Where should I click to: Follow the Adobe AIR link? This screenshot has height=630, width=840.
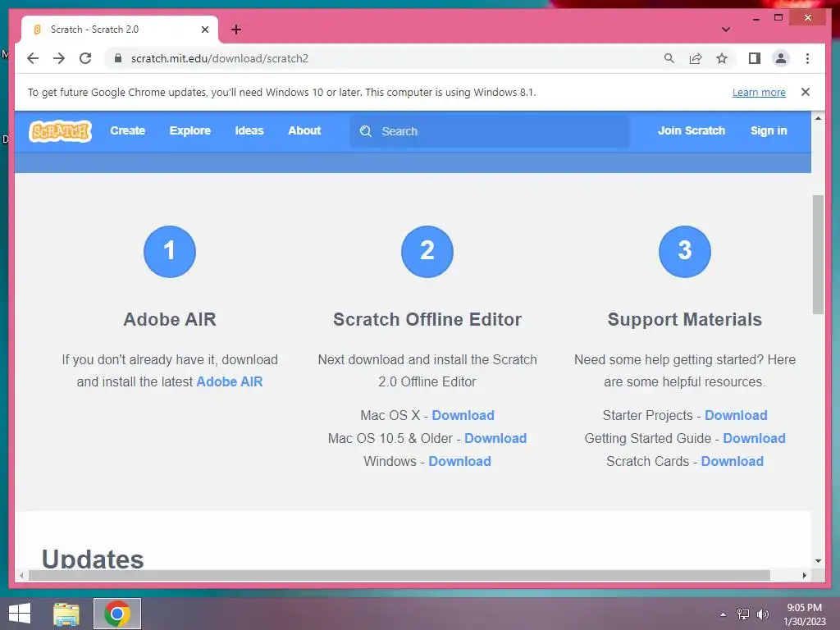click(x=230, y=382)
